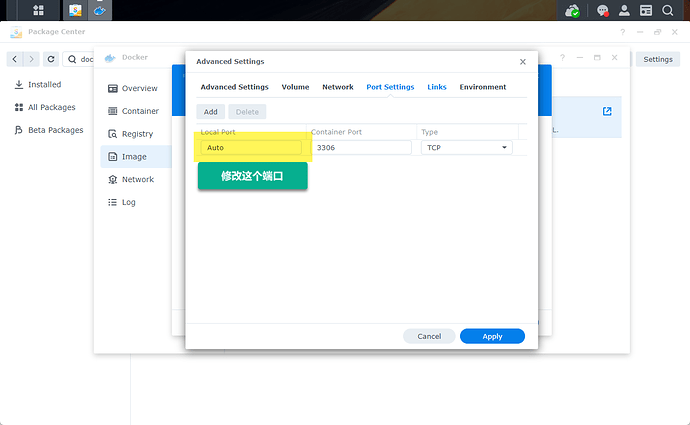Image resolution: width=690 pixels, height=425 pixels.
Task: Open Beta Packages section
Action: pos(49,130)
